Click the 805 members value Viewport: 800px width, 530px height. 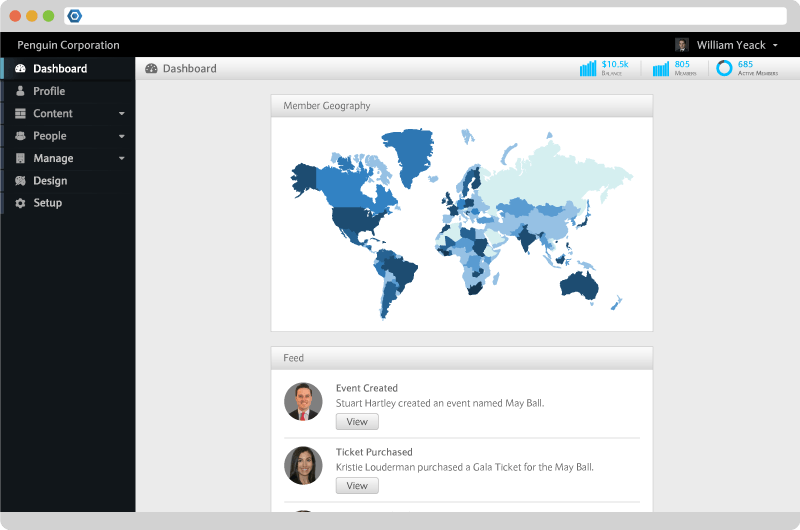pos(682,64)
